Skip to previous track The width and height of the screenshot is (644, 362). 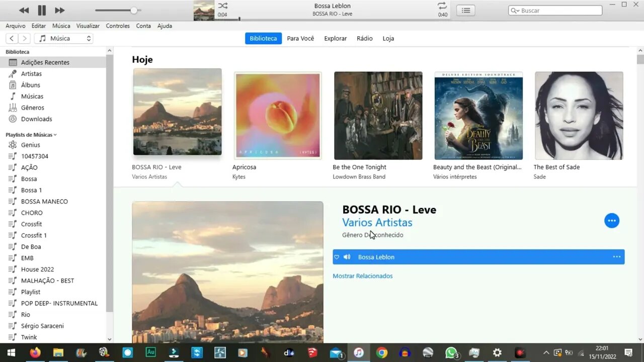click(24, 10)
